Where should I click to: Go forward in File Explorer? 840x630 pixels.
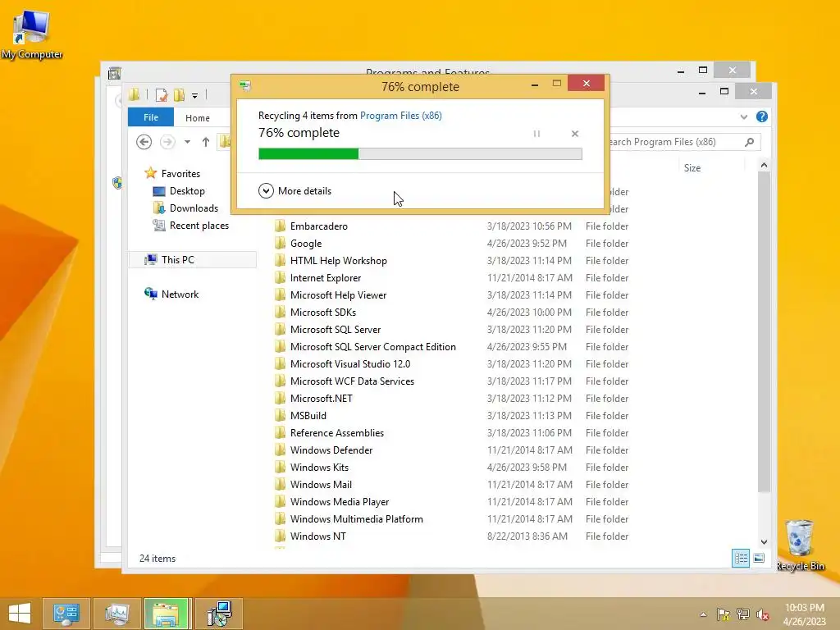(x=167, y=142)
